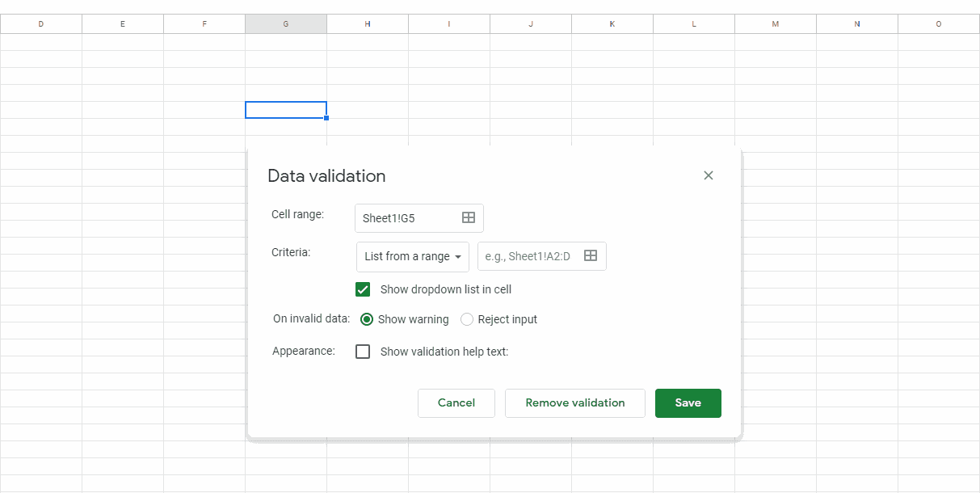
Task: Select column H header
Action: pyautogui.click(x=368, y=24)
